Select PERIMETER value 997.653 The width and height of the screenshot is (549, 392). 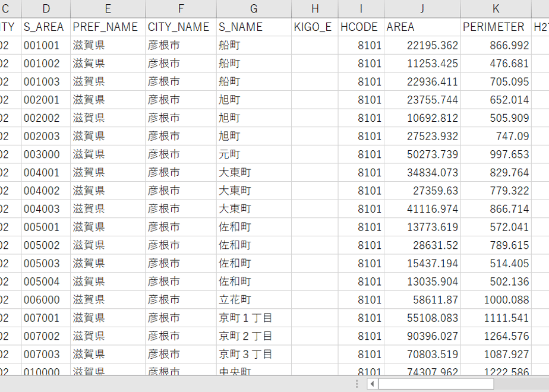point(496,154)
